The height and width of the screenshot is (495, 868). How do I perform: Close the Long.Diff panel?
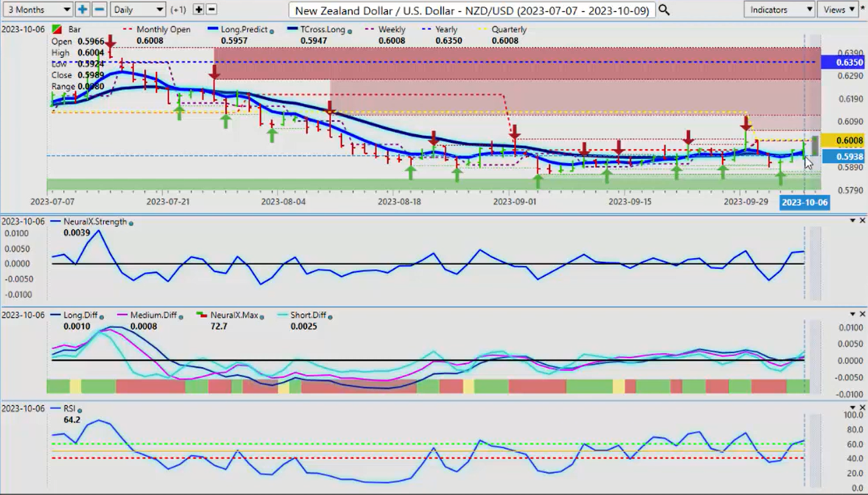(862, 314)
